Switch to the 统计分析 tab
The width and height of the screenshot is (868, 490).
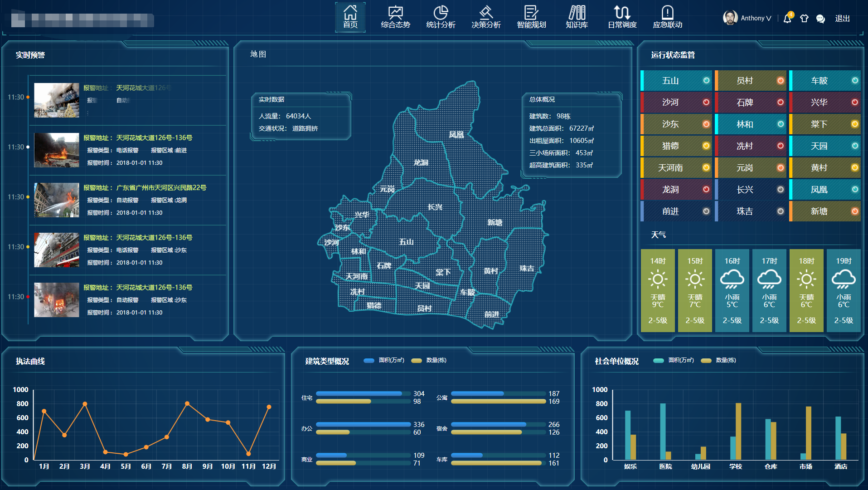(441, 17)
